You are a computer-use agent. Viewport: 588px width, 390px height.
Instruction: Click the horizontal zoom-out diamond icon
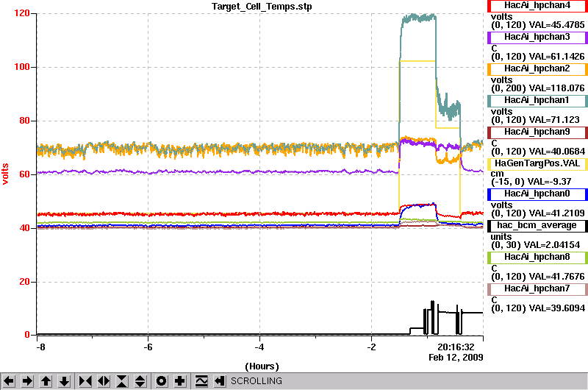click(x=104, y=381)
